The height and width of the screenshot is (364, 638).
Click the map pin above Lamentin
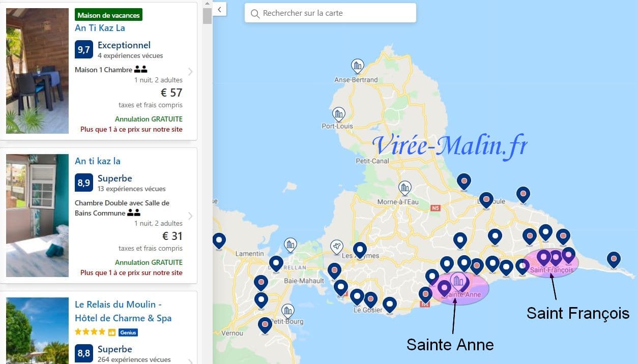point(219,240)
